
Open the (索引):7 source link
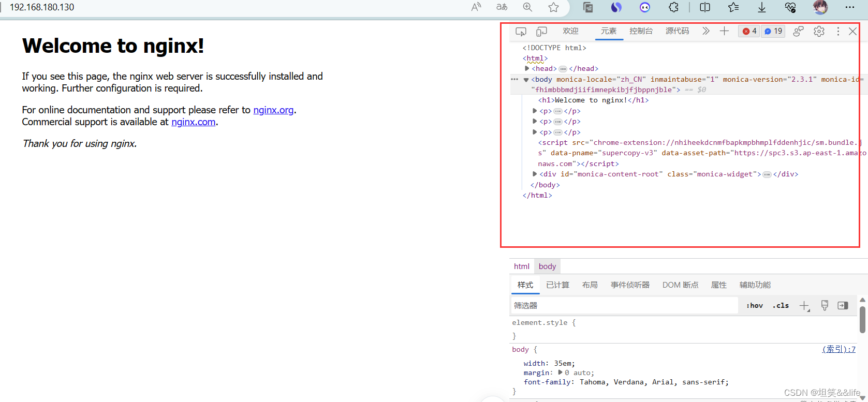[839, 349]
